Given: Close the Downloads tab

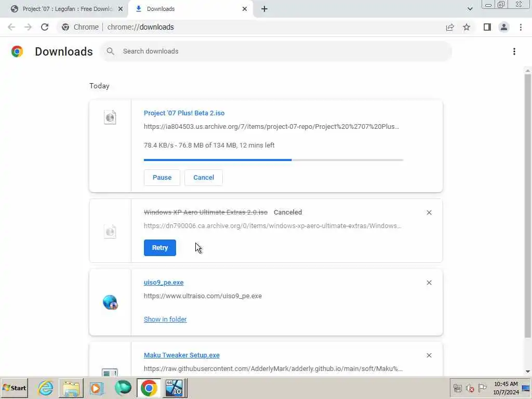Looking at the screenshot, I should [x=245, y=9].
